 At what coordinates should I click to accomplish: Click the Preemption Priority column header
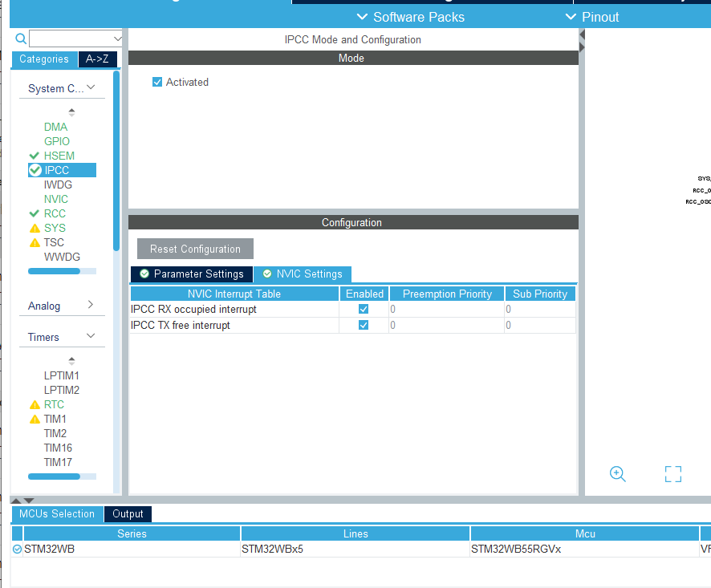pyautogui.click(x=447, y=294)
